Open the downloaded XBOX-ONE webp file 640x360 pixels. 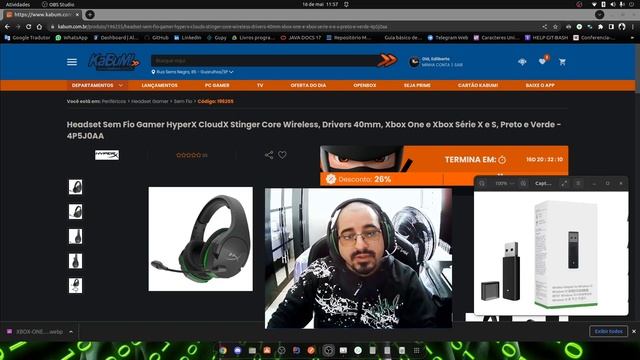[35, 332]
